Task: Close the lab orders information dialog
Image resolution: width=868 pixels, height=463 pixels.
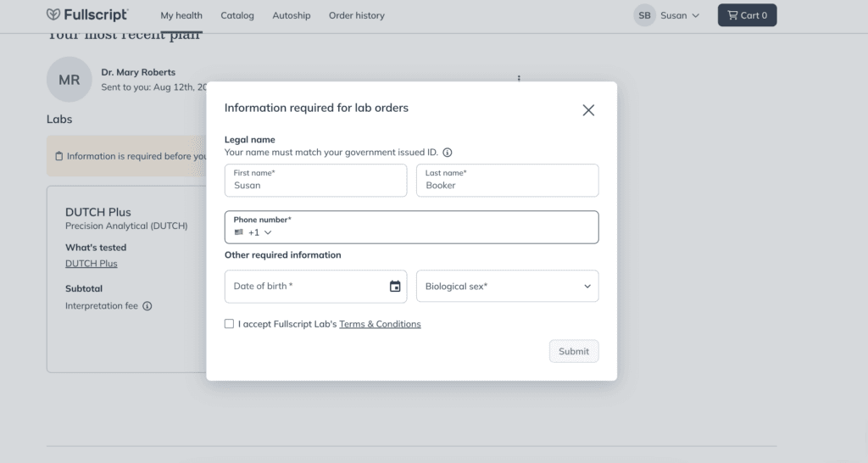Action: pyautogui.click(x=588, y=110)
